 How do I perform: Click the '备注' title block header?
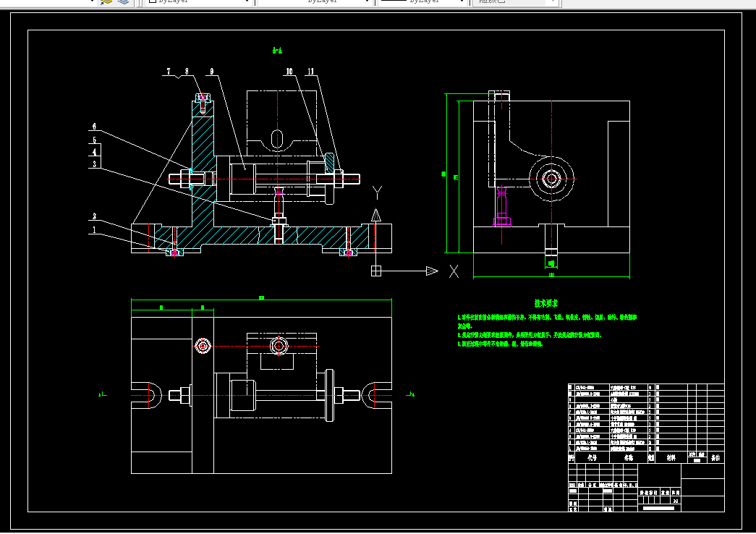pyautogui.click(x=715, y=458)
